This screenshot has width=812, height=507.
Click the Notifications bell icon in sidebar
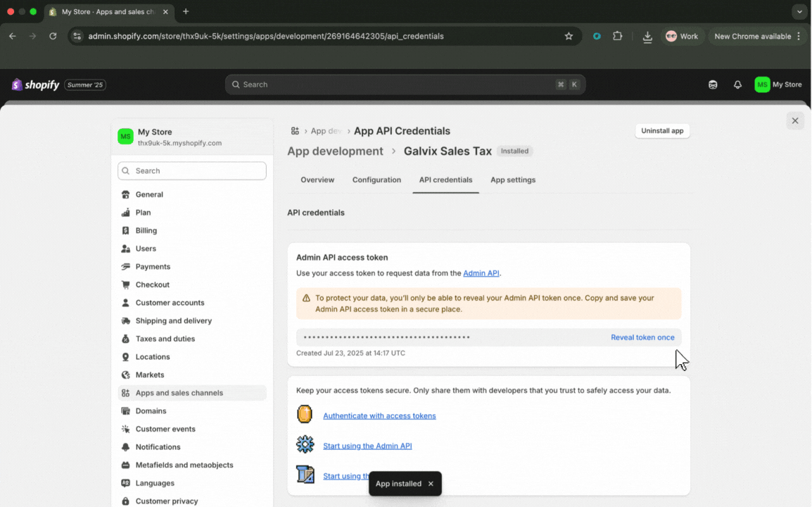pos(125,447)
